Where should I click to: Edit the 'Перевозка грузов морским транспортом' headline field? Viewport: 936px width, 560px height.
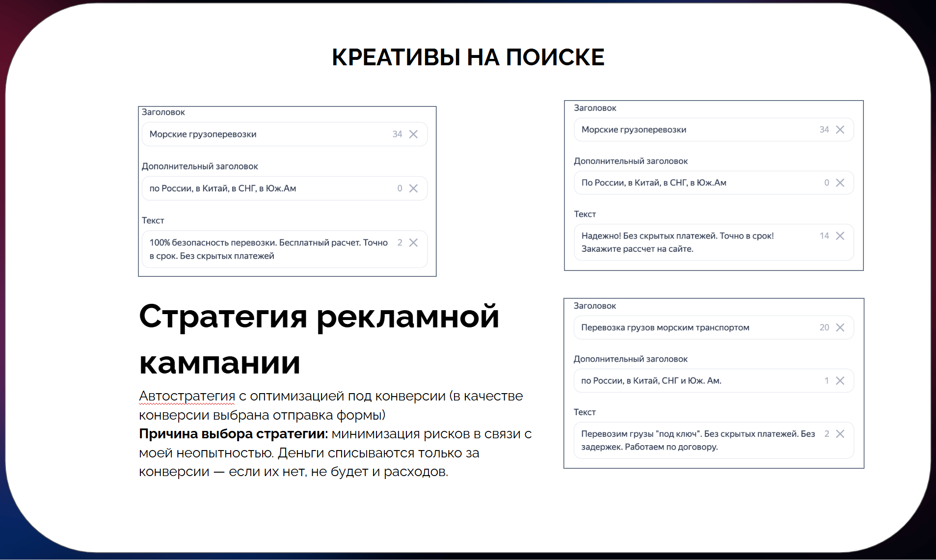coord(687,327)
